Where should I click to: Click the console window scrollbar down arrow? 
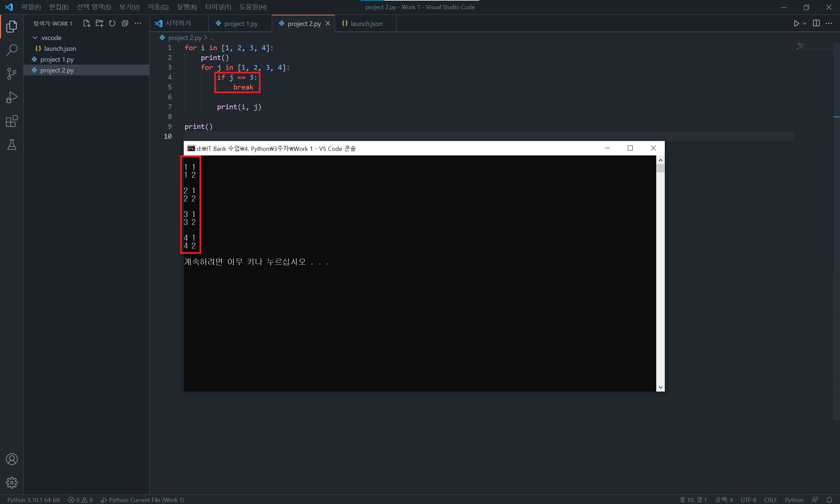(660, 387)
